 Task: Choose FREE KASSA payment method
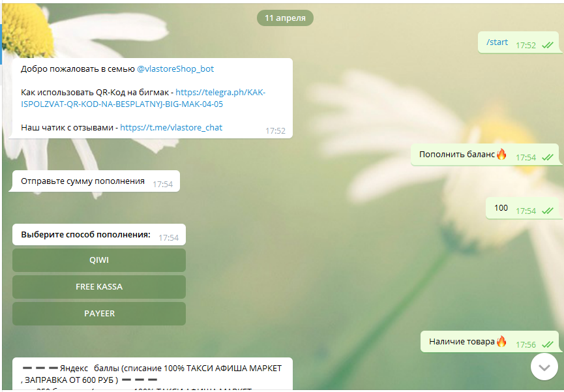[99, 286]
